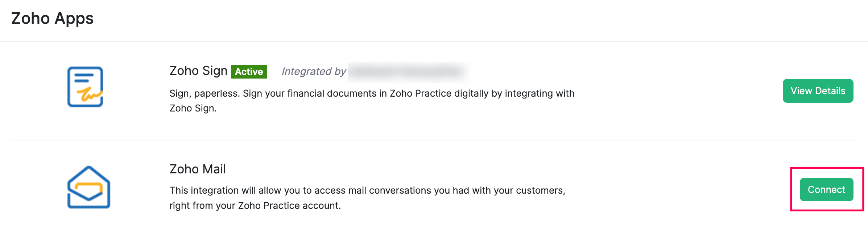Click the Zoho Apps page heading
Viewport: 868px width, 236px height.
click(x=52, y=18)
